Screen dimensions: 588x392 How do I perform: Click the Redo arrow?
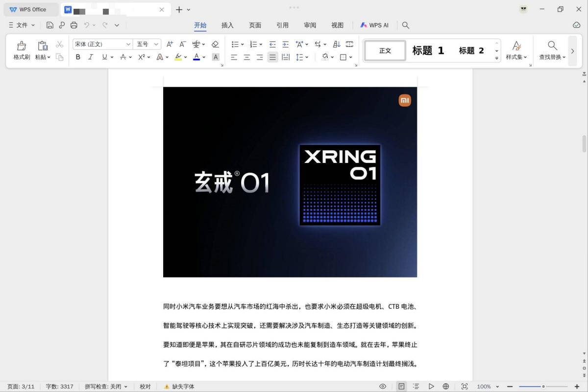(x=105, y=25)
